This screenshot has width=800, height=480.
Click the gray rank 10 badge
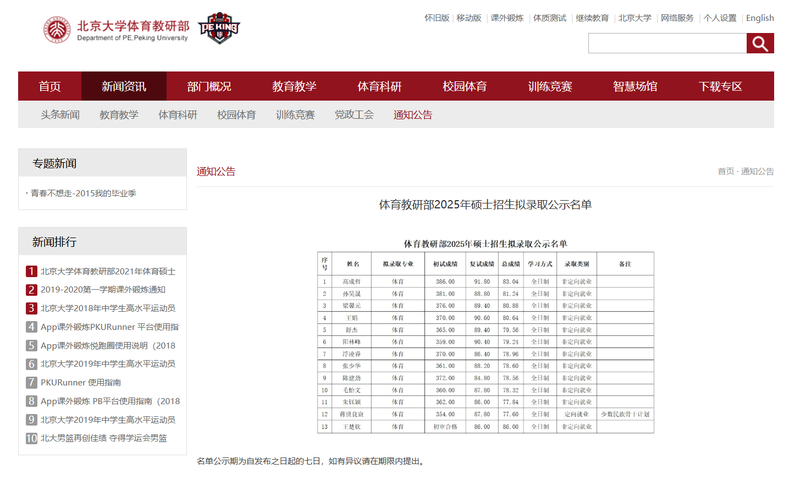point(32,438)
